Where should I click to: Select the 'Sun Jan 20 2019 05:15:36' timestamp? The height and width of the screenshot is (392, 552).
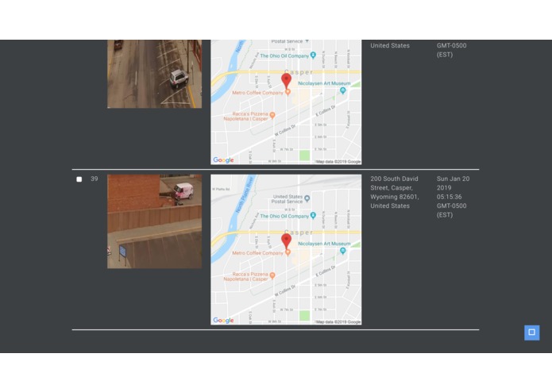[453, 188]
